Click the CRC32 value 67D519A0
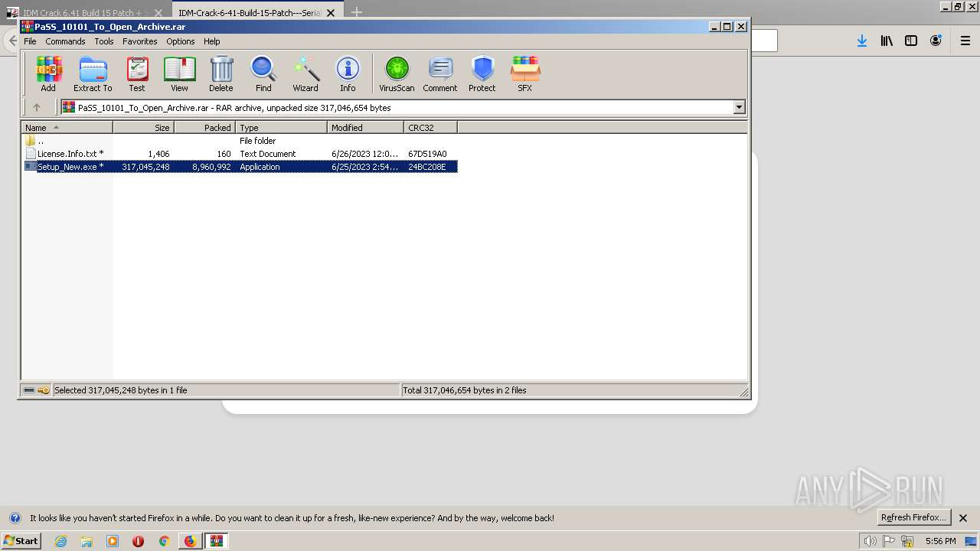980x551 pixels. click(427, 154)
